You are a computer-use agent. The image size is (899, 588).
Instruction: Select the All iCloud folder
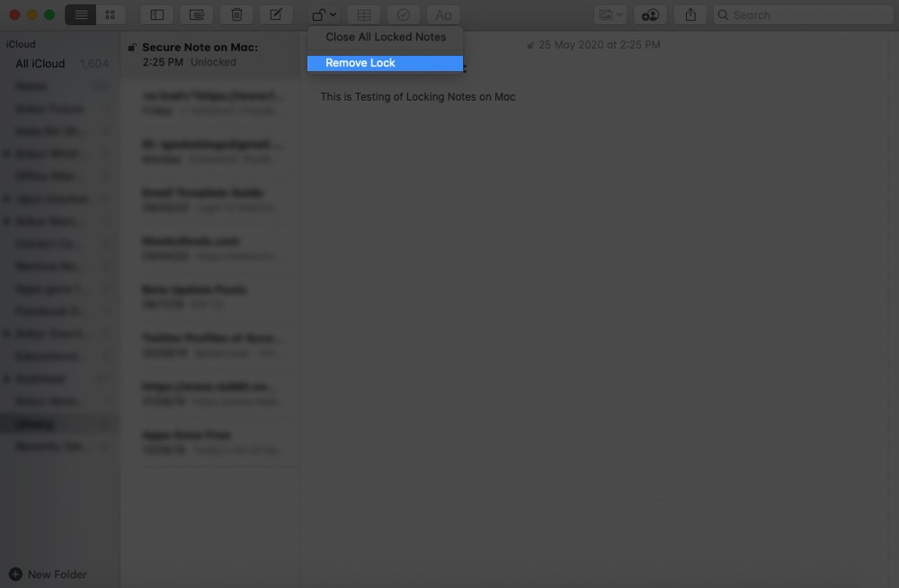point(40,63)
